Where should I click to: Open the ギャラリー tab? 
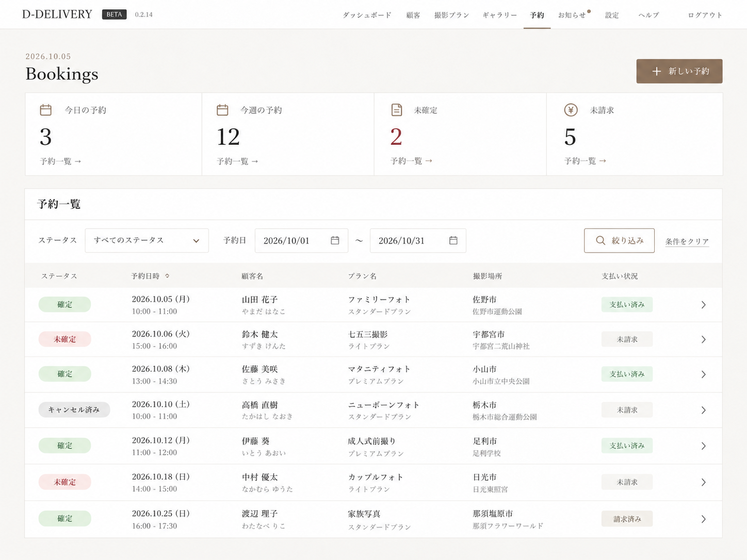499,15
